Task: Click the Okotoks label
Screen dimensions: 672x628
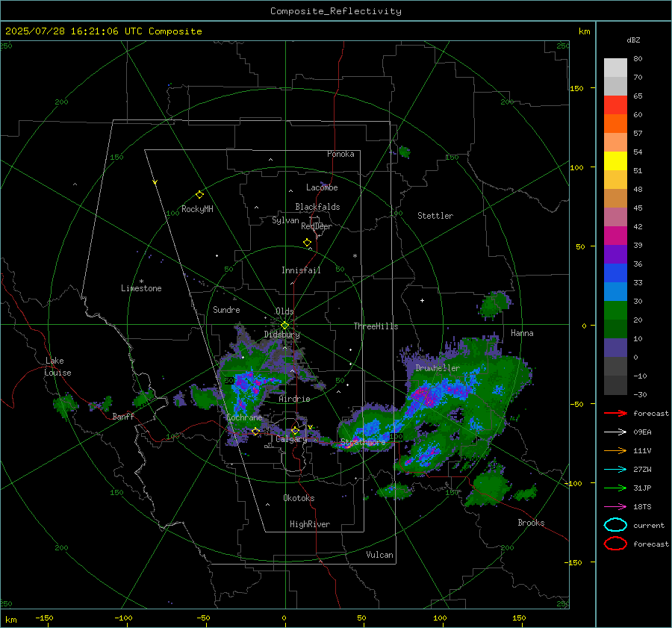Action: click(299, 498)
